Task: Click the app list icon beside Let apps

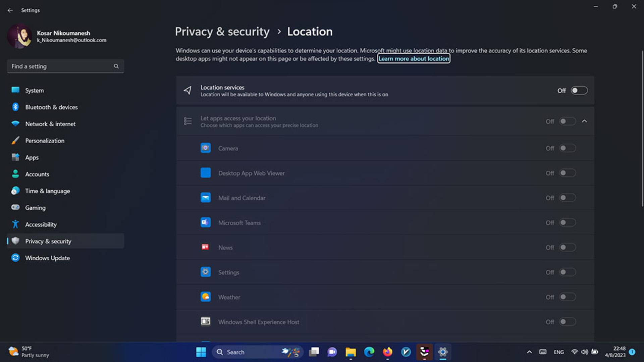Action: point(188,121)
